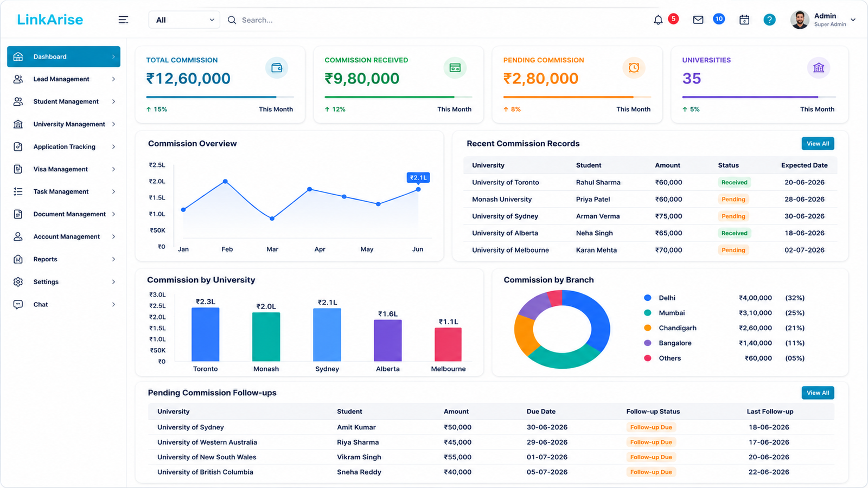Click the Pending Commission clock icon
868x488 pixels.
click(x=634, y=68)
